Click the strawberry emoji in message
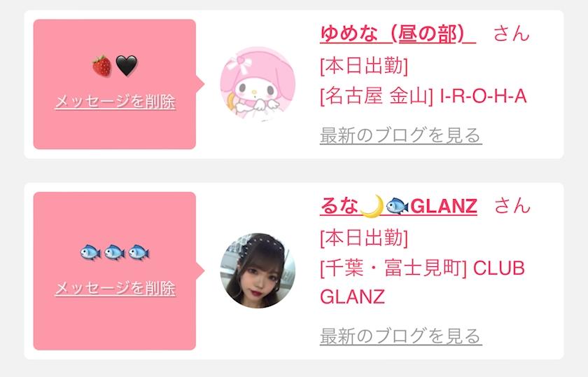The height and width of the screenshot is (377, 588). tap(102, 66)
